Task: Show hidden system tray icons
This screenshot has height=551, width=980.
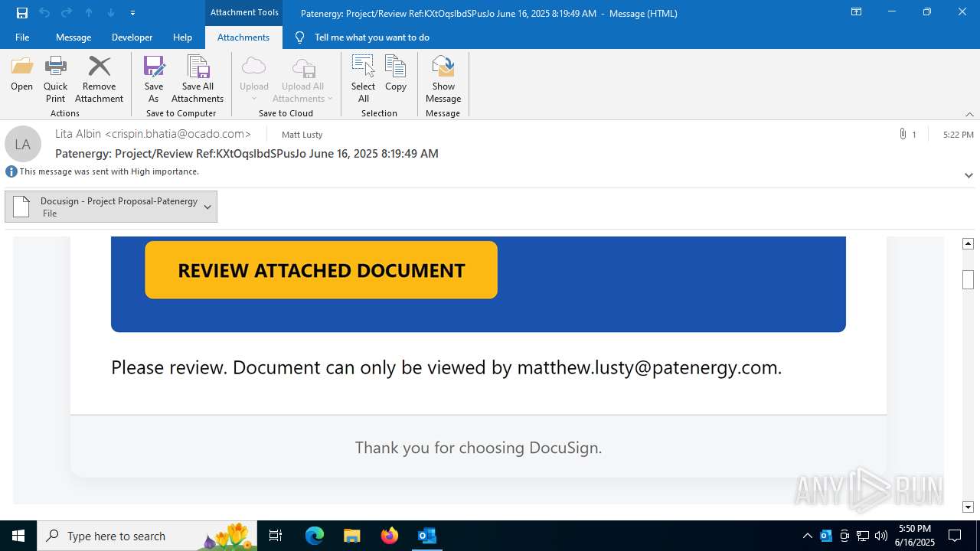Action: 808,536
